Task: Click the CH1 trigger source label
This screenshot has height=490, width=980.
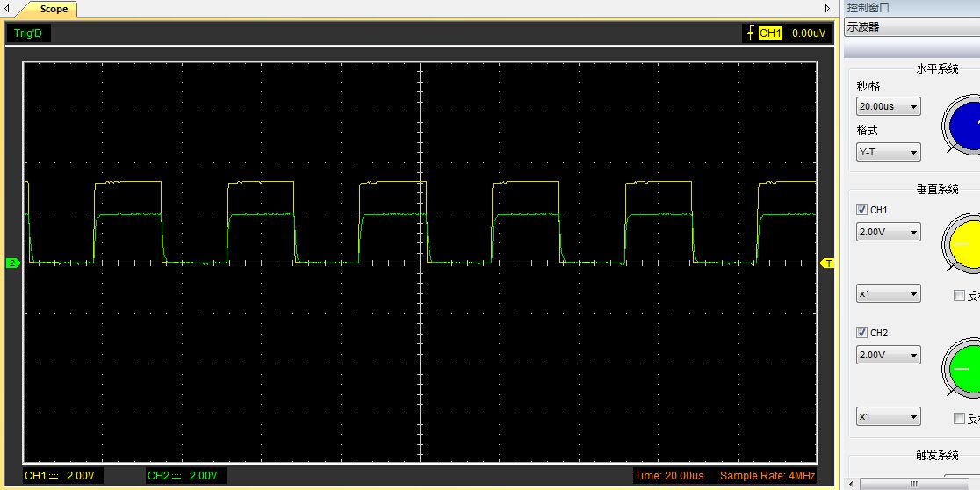Action: point(770,33)
